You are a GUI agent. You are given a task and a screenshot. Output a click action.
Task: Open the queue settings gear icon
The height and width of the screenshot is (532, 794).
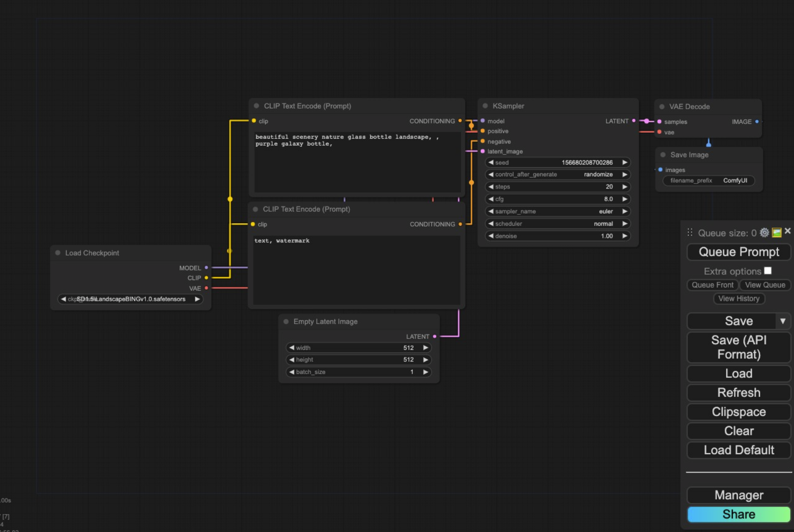[x=764, y=232]
